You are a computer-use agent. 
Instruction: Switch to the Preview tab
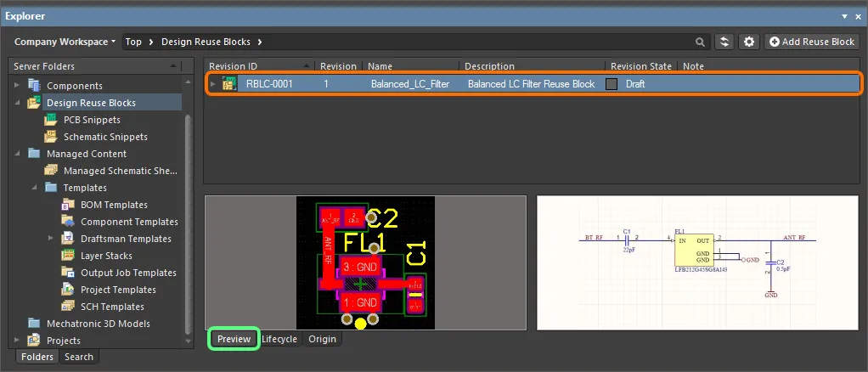point(234,339)
